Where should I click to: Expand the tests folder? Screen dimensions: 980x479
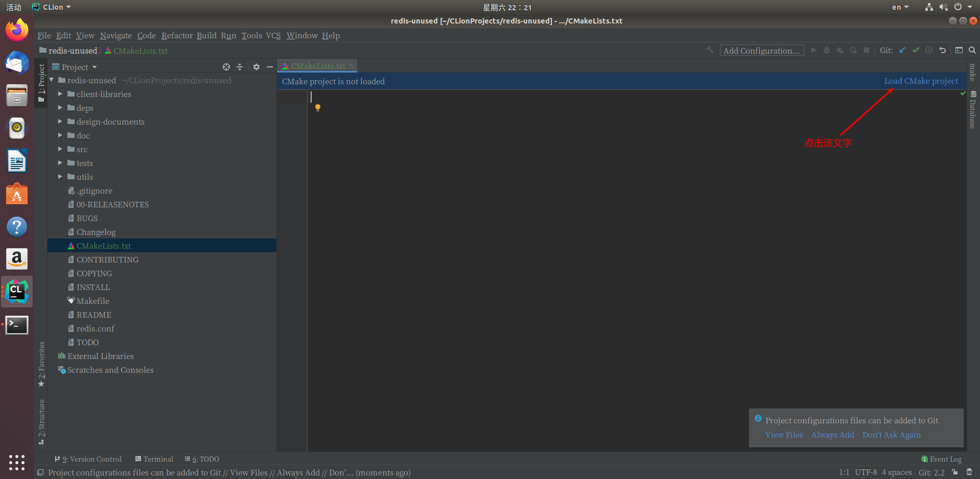(60, 163)
